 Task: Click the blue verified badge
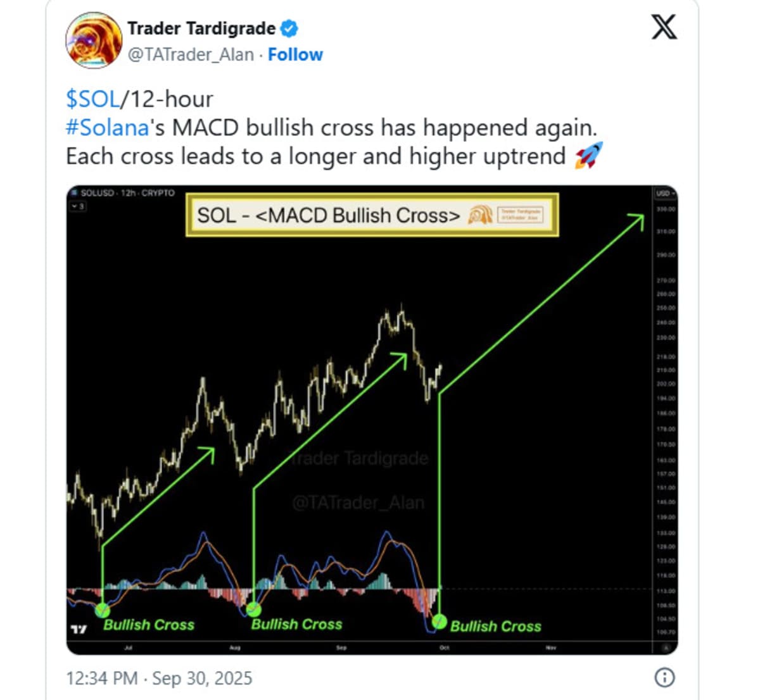pos(289,28)
